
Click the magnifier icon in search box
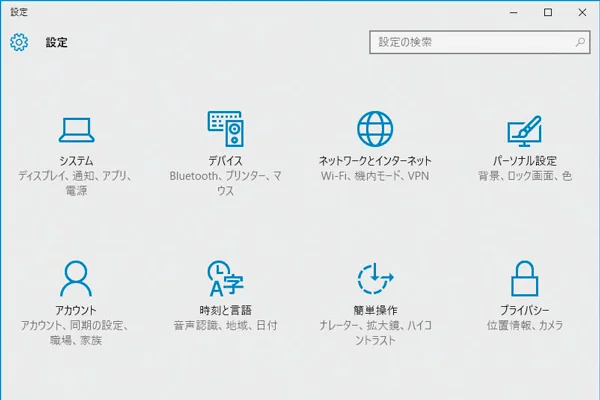[580, 42]
